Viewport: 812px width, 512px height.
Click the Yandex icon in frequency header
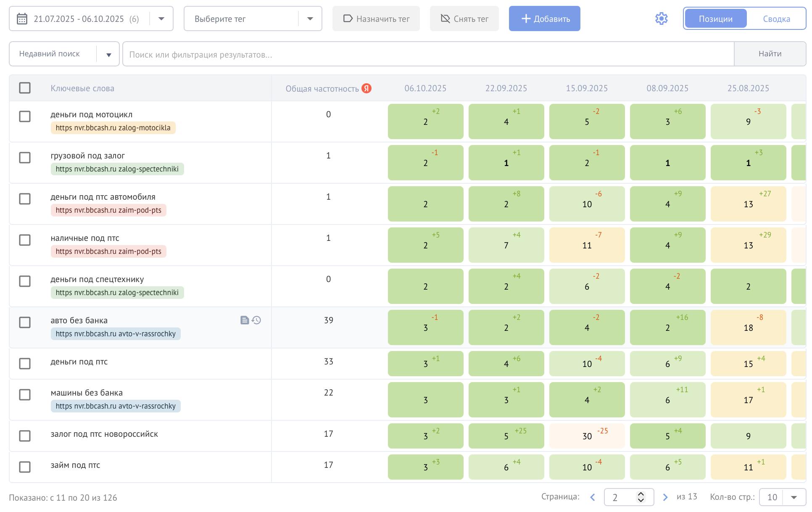[366, 88]
